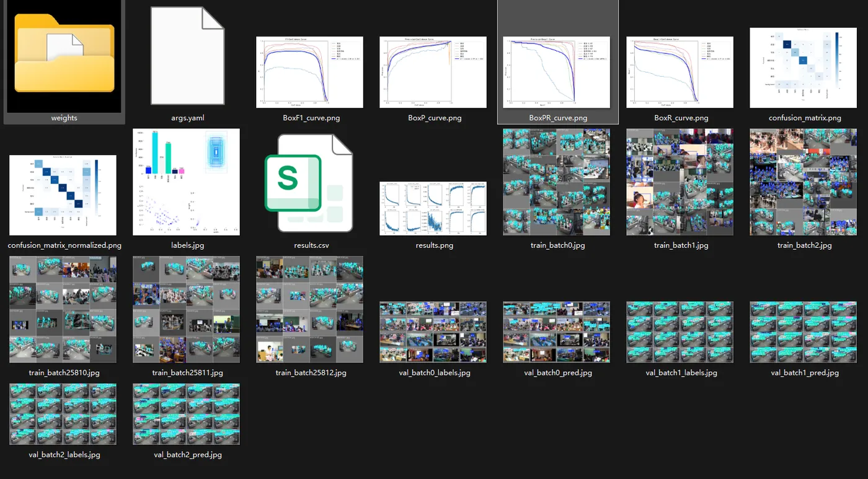The image size is (868, 479).
Task: Select the train_batch2.jpg image
Action: coord(803,182)
